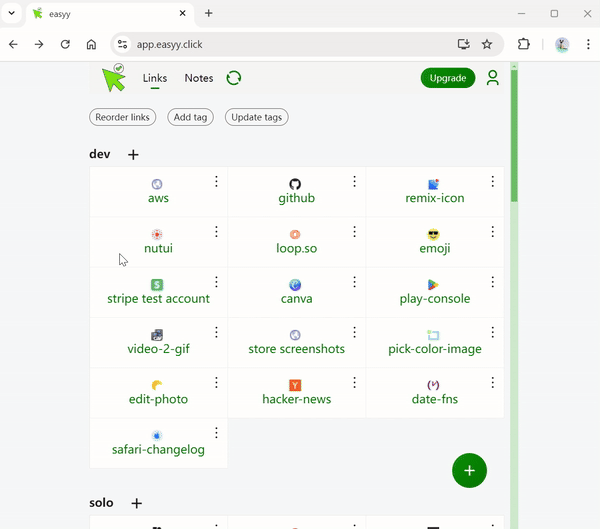This screenshot has height=529, width=600.
Task: Click the green floating add button
Action: click(x=470, y=470)
